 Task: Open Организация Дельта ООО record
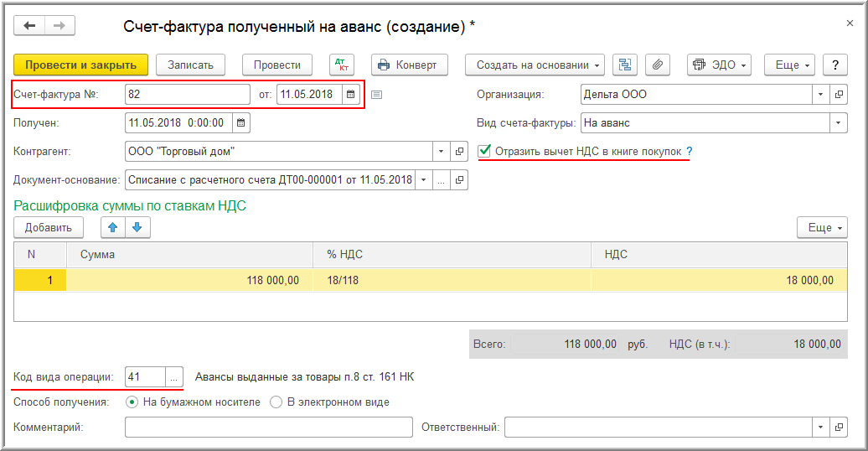839,94
